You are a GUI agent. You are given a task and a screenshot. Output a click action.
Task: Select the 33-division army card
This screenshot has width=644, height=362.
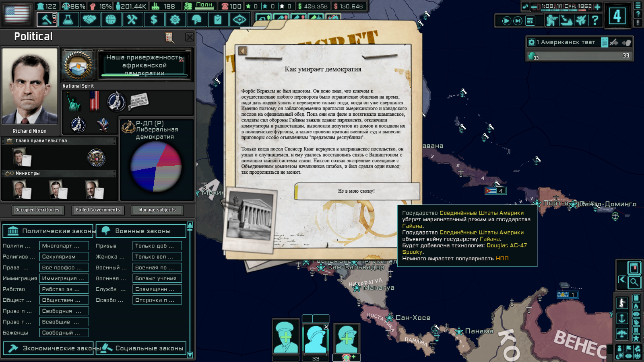tap(316, 339)
